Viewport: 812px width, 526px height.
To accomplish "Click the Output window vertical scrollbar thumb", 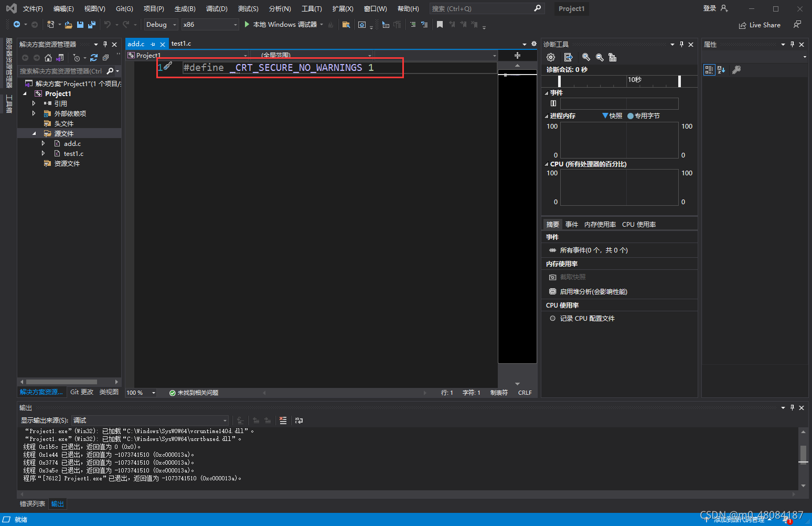I will tap(803, 454).
